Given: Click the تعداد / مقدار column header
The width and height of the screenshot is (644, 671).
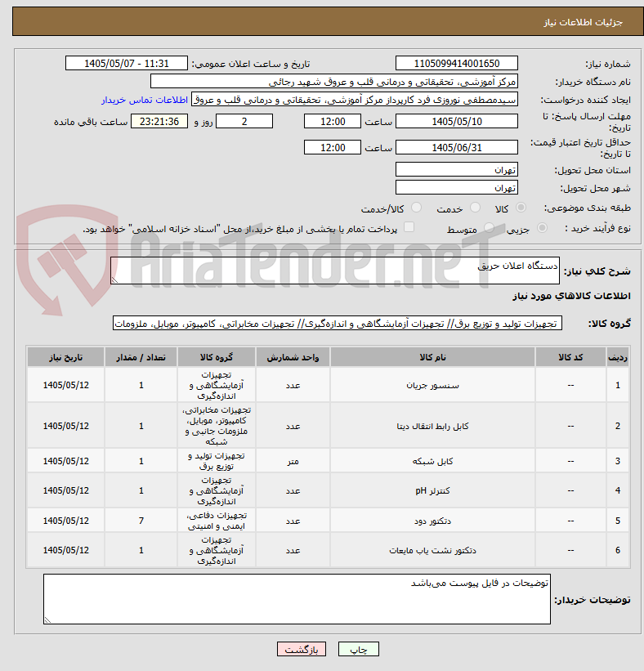Looking at the screenshot, I should click(141, 357).
